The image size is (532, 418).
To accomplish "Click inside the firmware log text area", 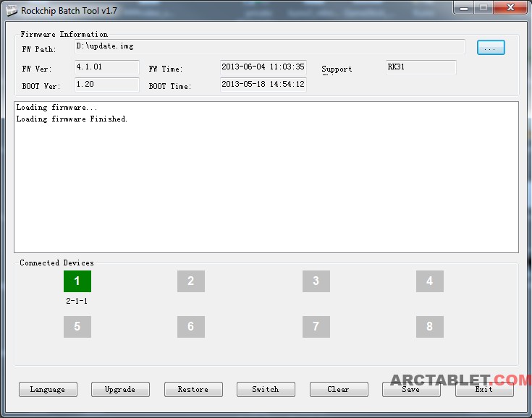I will [266, 181].
